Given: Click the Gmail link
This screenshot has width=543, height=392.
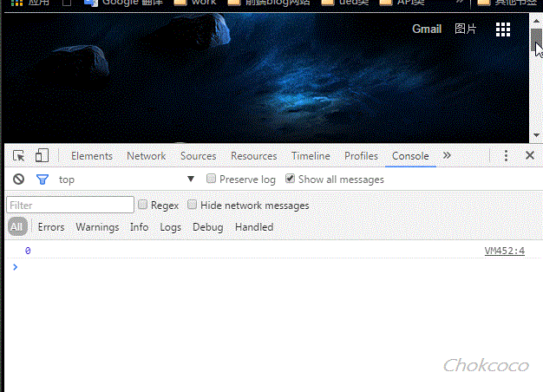Looking at the screenshot, I should [426, 29].
